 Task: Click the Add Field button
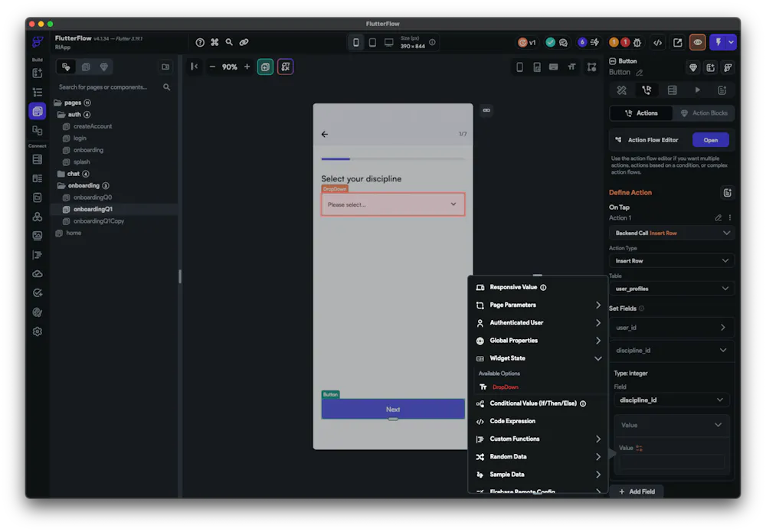pyautogui.click(x=637, y=491)
